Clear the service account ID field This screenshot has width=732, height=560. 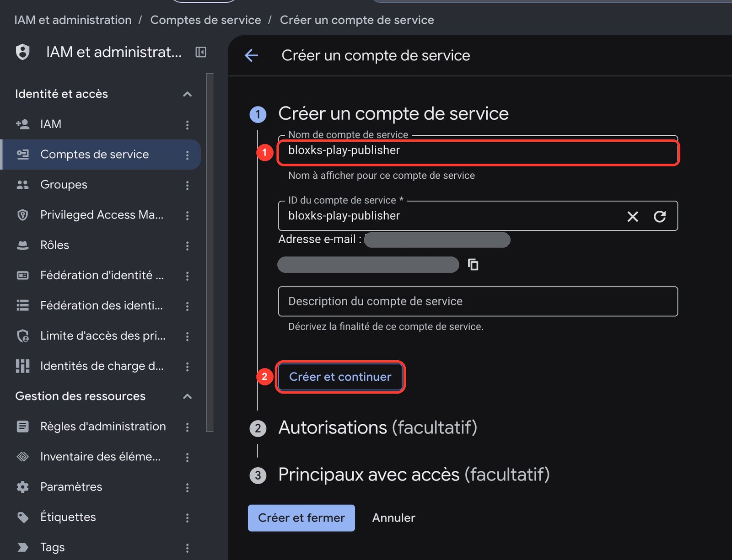click(633, 216)
